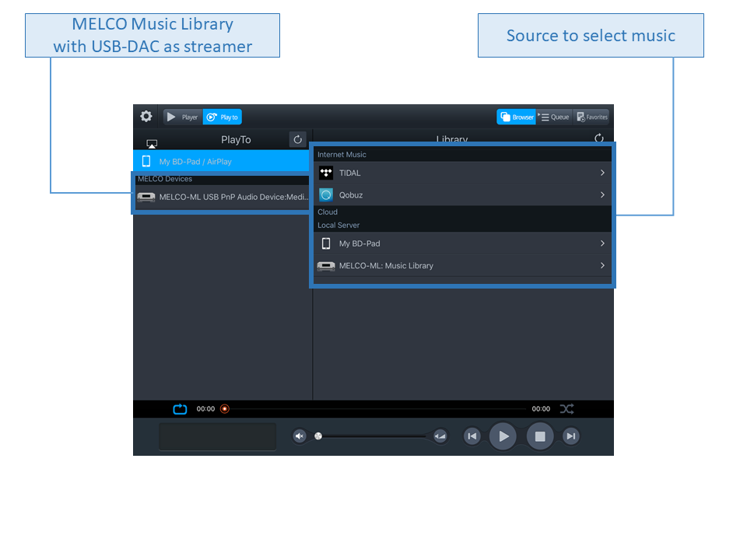Open MELCO-ML: Music Library
Image resolution: width=747 pixels, height=560 pixels.
coord(462,266)
